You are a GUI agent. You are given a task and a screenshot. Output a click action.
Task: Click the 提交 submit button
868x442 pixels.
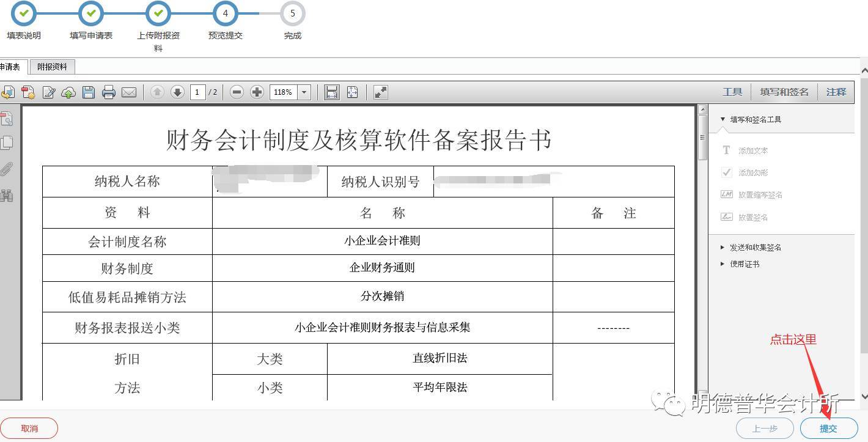tap(828, 428)
